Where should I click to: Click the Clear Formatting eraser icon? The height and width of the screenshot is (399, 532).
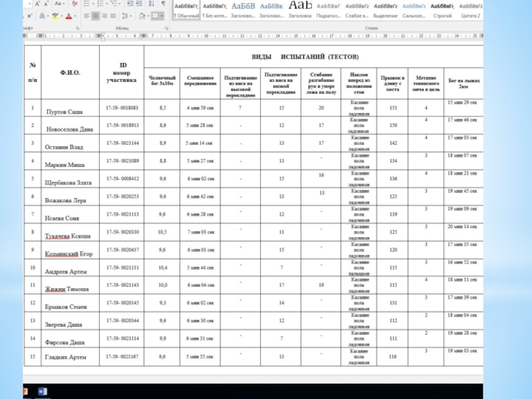click(x=74, y=4)
